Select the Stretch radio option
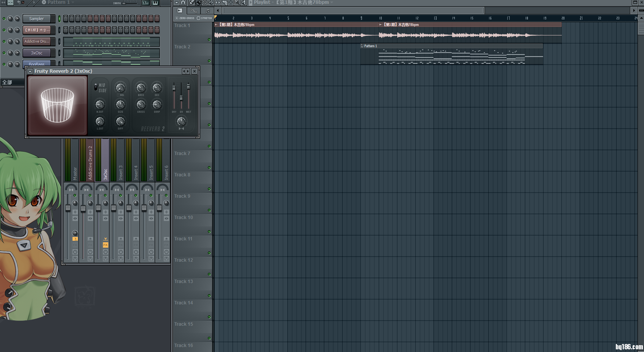The height and width of the screenshot is (352, 644). click(199, 18)
